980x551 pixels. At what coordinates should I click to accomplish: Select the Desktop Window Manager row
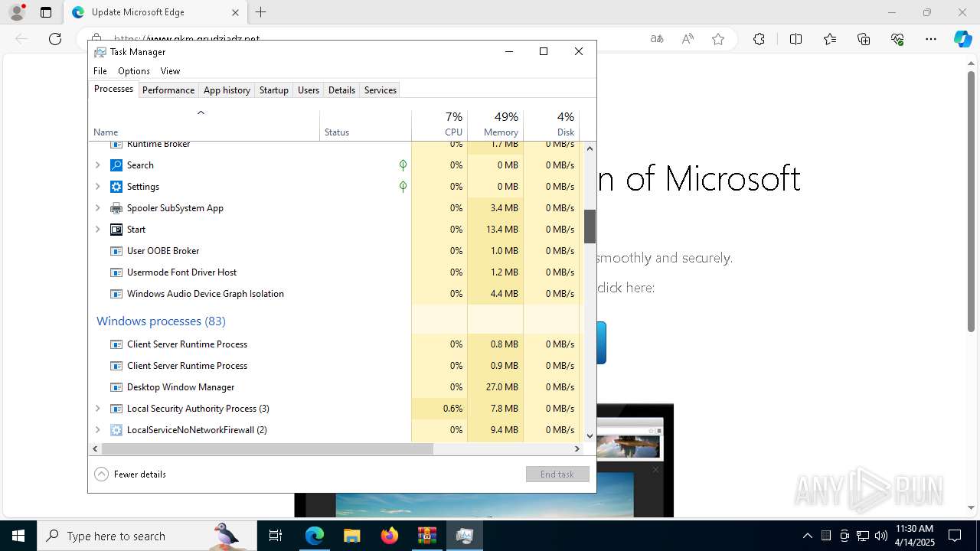pos(336,387)
